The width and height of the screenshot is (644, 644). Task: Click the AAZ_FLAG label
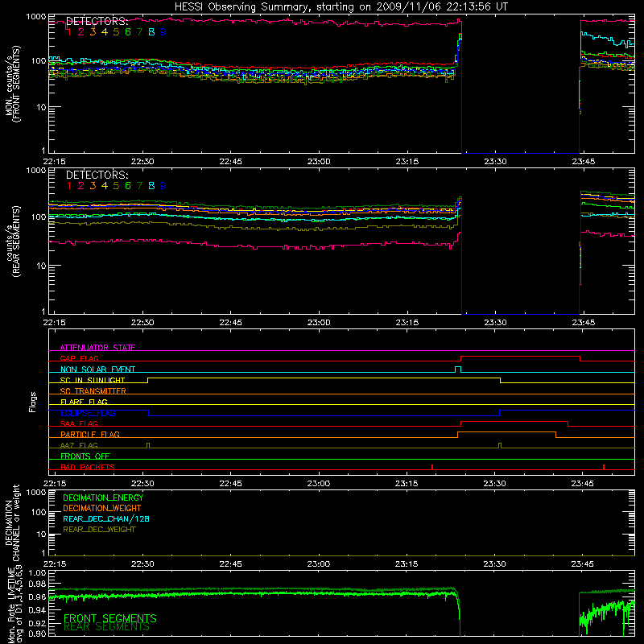click(x=79, y=445)
